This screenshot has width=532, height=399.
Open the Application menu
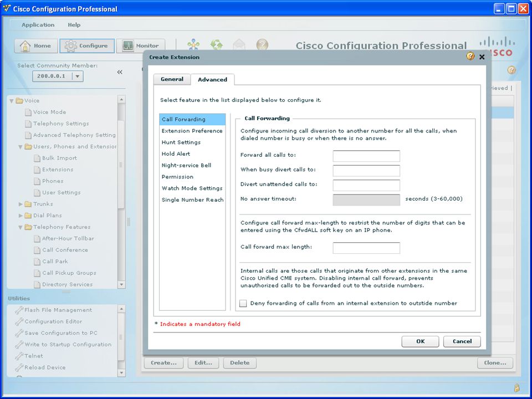point(38,25)
